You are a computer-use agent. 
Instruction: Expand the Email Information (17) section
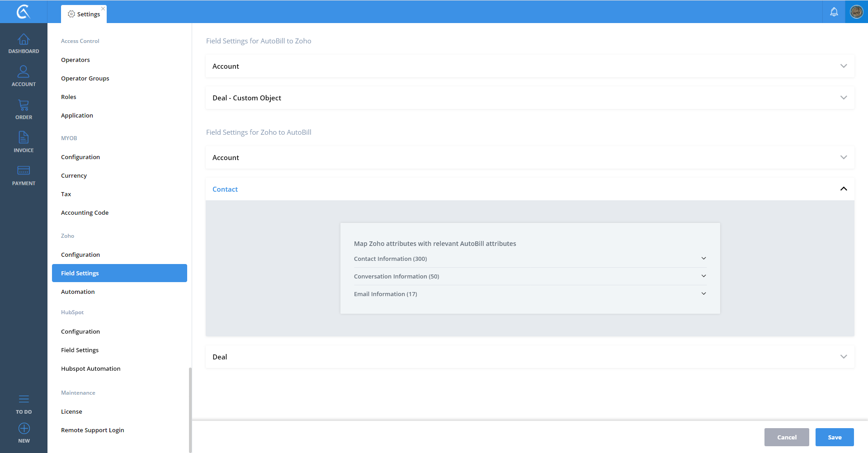click(703, 294)
